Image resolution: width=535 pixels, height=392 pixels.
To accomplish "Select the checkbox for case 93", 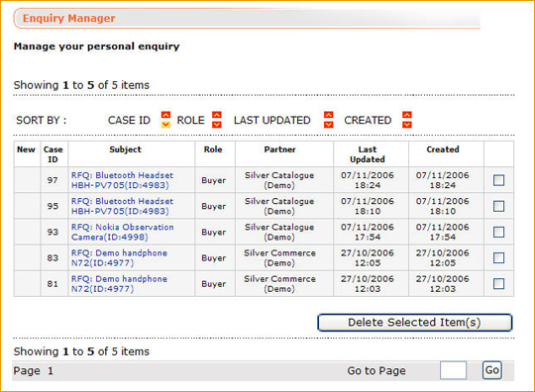I will click(498, 232).
